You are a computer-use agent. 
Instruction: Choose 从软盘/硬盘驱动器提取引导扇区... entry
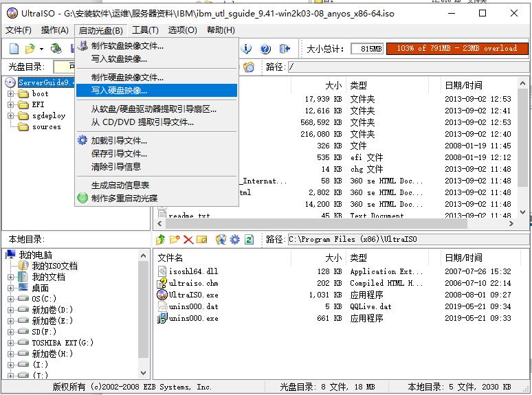pyautogui.click(x=157, y=109)
